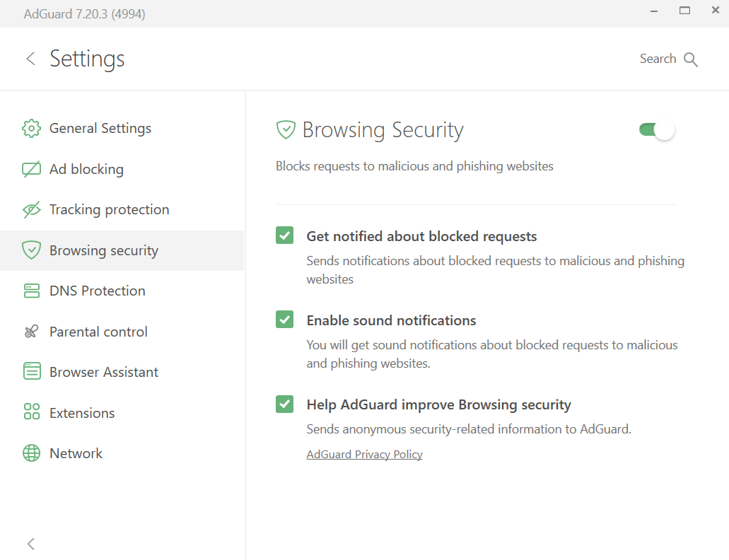729x560 pixels.
Task: Open the General Settings section
Action: (x=122, y=128)
